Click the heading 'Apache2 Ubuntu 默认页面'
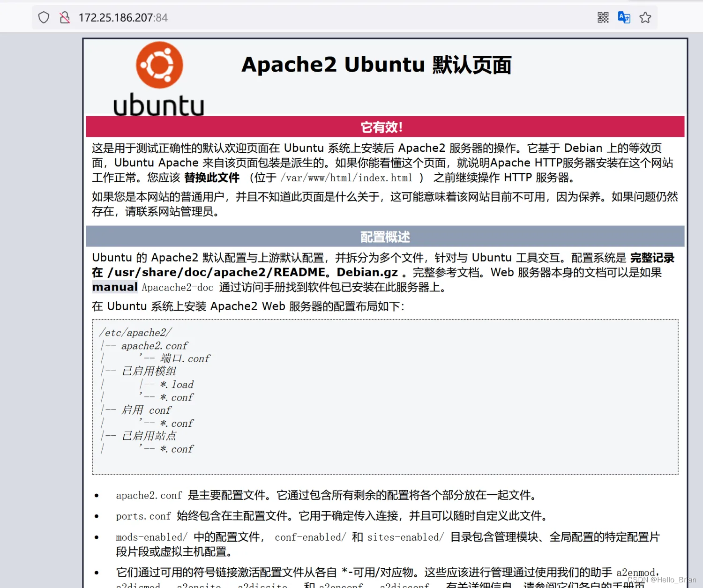Image resolution: width=703 pixels, height=588 pixels. click(x=376, y=65)
